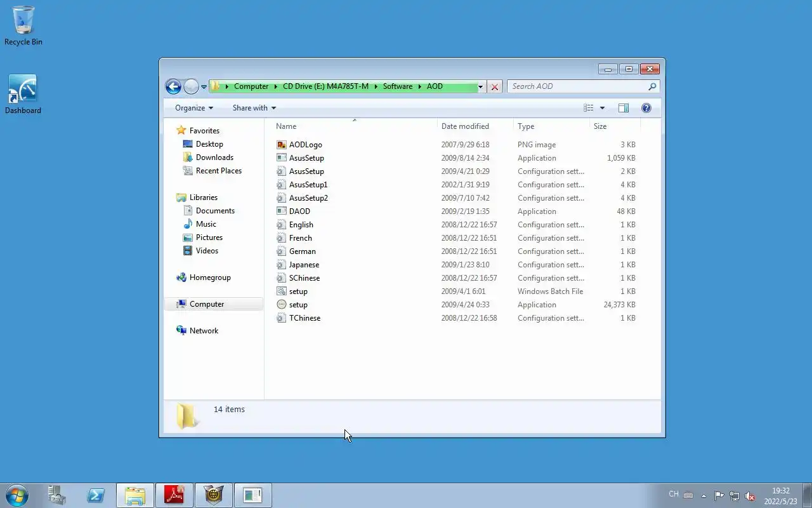Open the Organize menu

pos(194,108)
